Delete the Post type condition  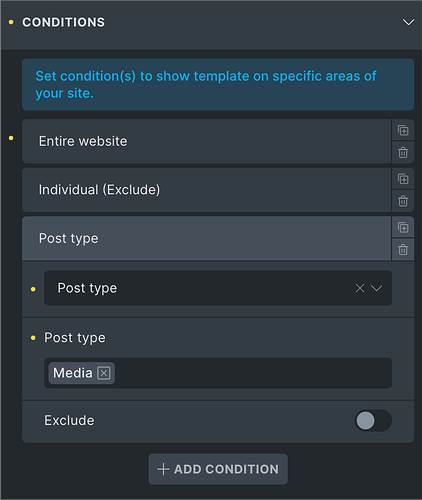(403, 249)
